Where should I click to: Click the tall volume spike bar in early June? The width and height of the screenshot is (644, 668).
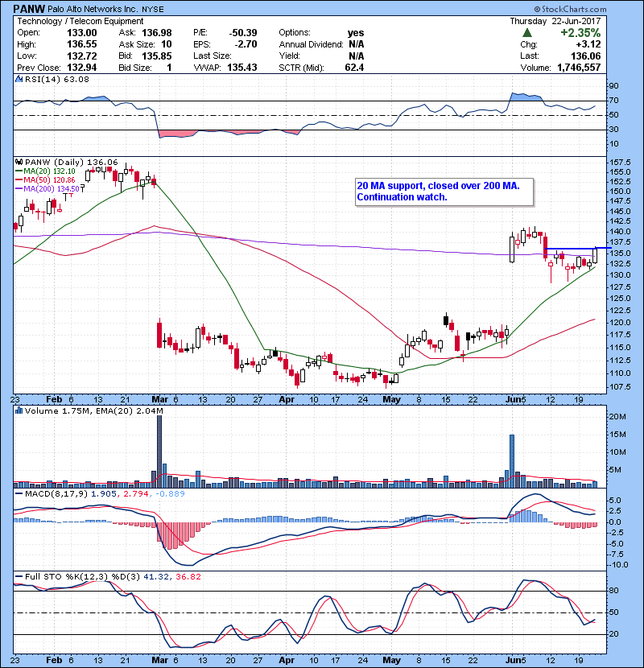point(512,461)
